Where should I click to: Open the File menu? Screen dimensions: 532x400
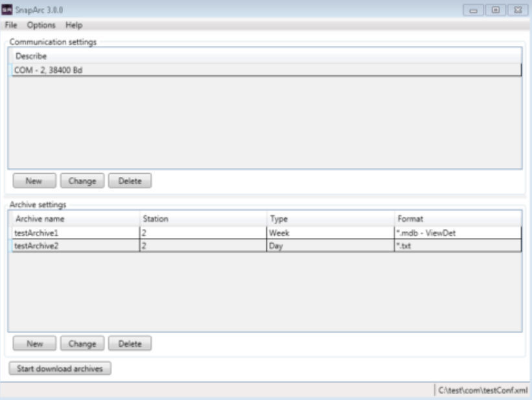coord(10,25)
